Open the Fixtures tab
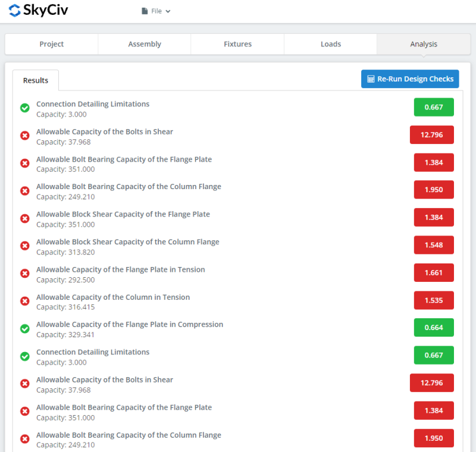Viewport: 476px width, 452px height. [237, 44]
